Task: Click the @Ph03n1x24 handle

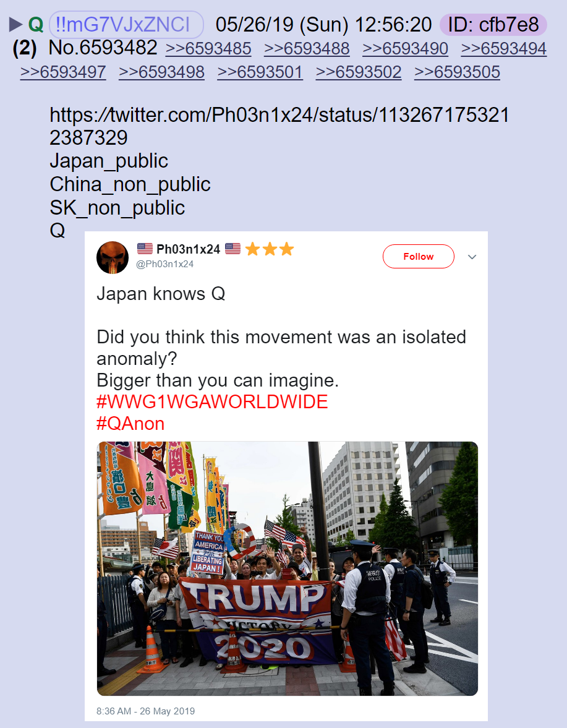Action: pos(164,264)
